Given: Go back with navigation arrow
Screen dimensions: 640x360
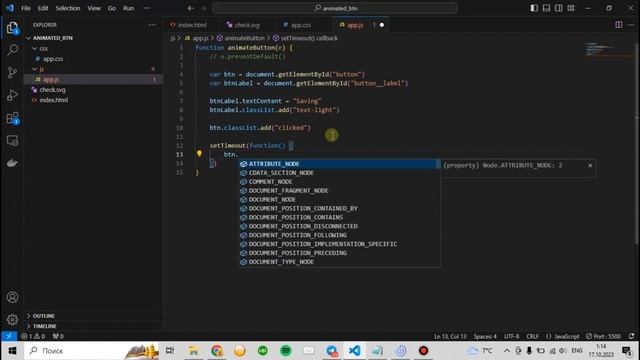Looking at the screenshot, I should (x=191, y=8).
